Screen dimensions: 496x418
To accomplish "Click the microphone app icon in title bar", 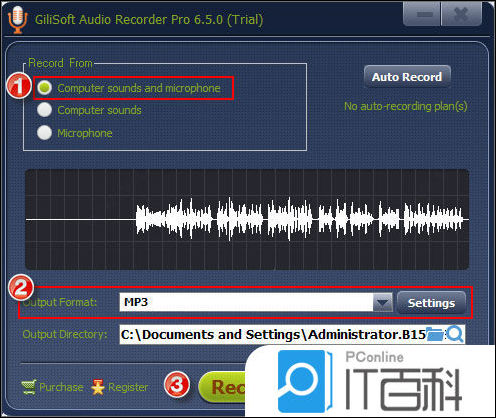I will click(x=17, y=19).
